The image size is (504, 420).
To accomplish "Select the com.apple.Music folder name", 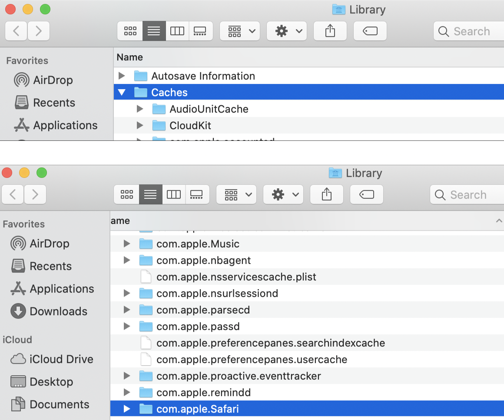I will (x=198, y=244).
